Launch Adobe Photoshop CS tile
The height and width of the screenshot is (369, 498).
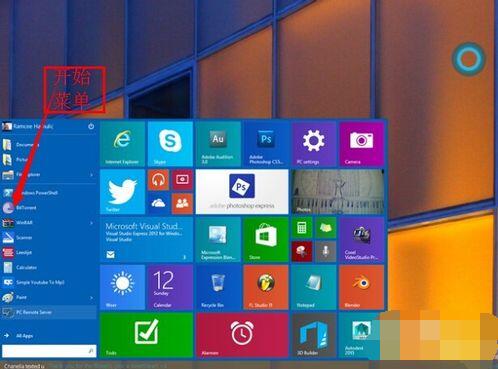[x=266, y=144]
